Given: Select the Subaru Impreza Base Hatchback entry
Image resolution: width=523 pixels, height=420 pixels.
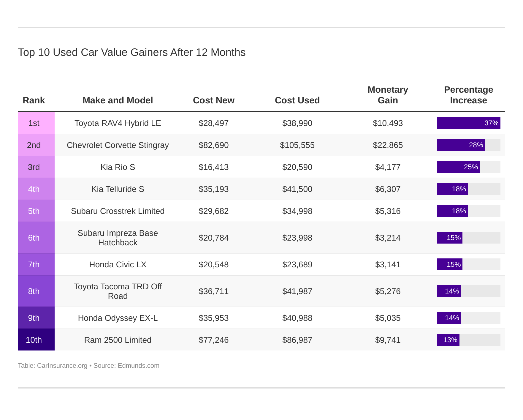Looking at the screenshot, I should [x=118, y=238].
